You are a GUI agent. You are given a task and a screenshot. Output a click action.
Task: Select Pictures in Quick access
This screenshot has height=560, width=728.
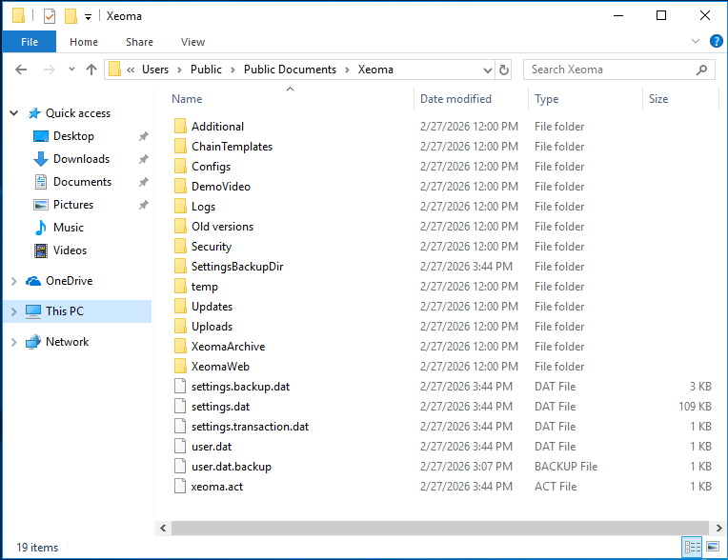click(72, 204)
